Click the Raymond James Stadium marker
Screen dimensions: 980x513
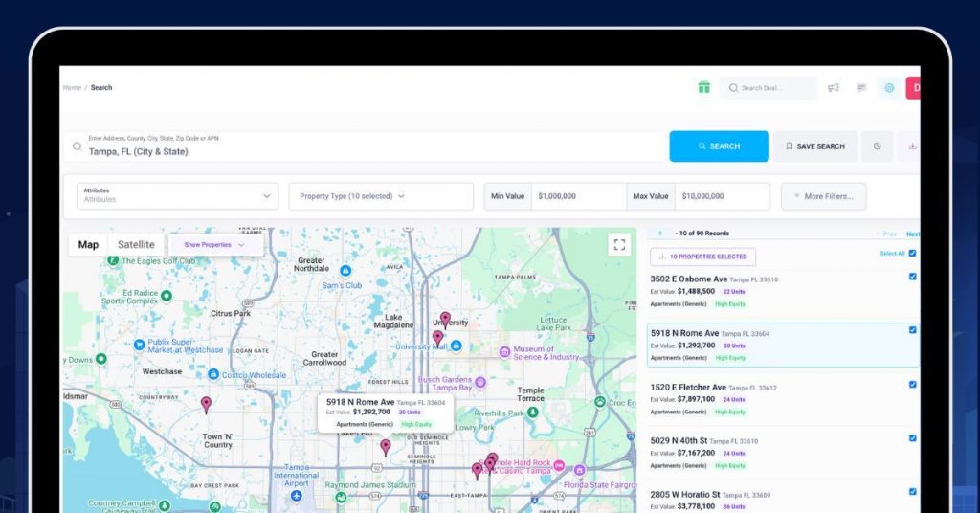[x=341, y=498]
